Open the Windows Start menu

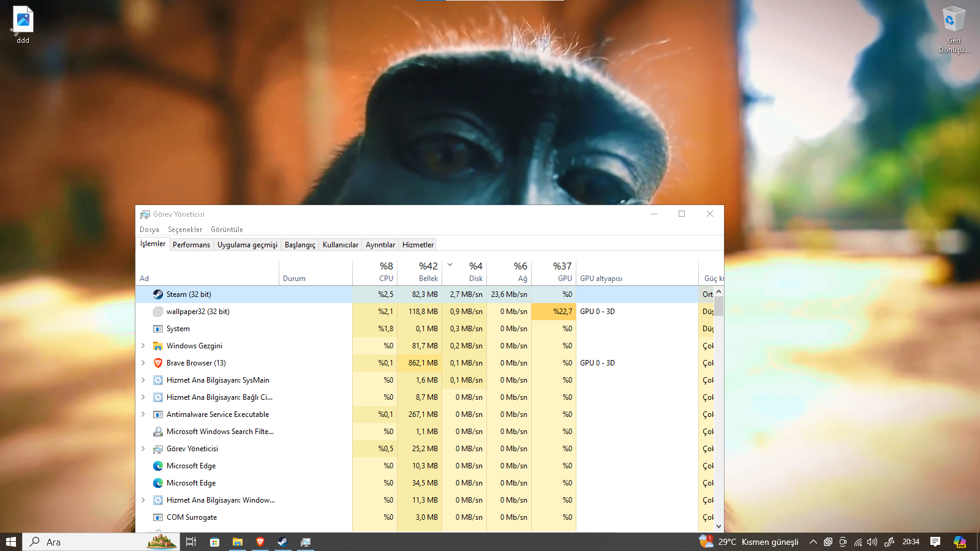click(x=11, y=542)
